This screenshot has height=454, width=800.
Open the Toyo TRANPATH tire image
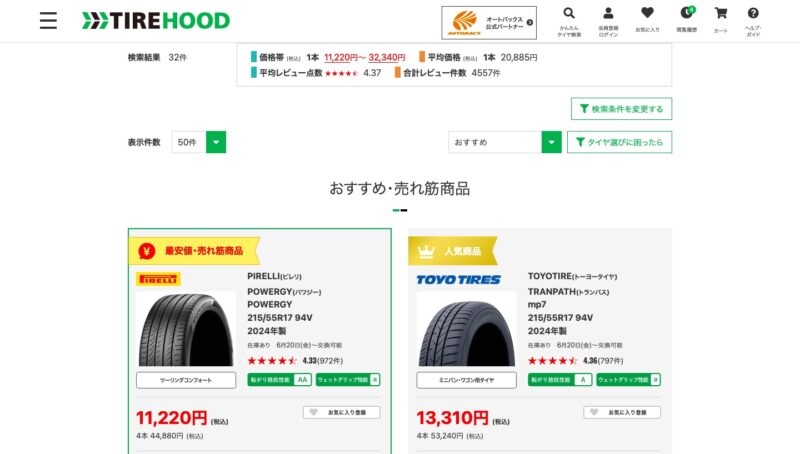point(466,329)
